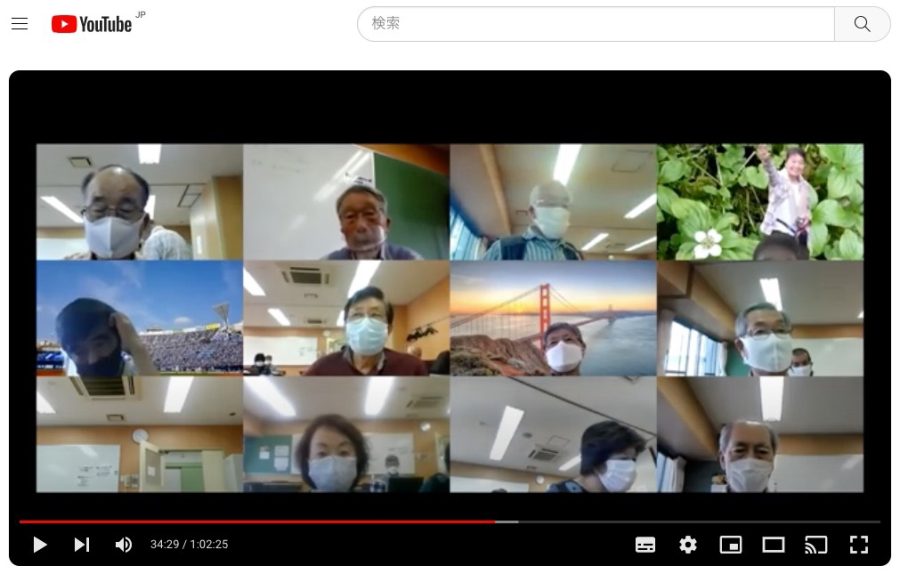900x574 pixels.
Task: Open the video settings gear
Action: (x=688, y=544)
